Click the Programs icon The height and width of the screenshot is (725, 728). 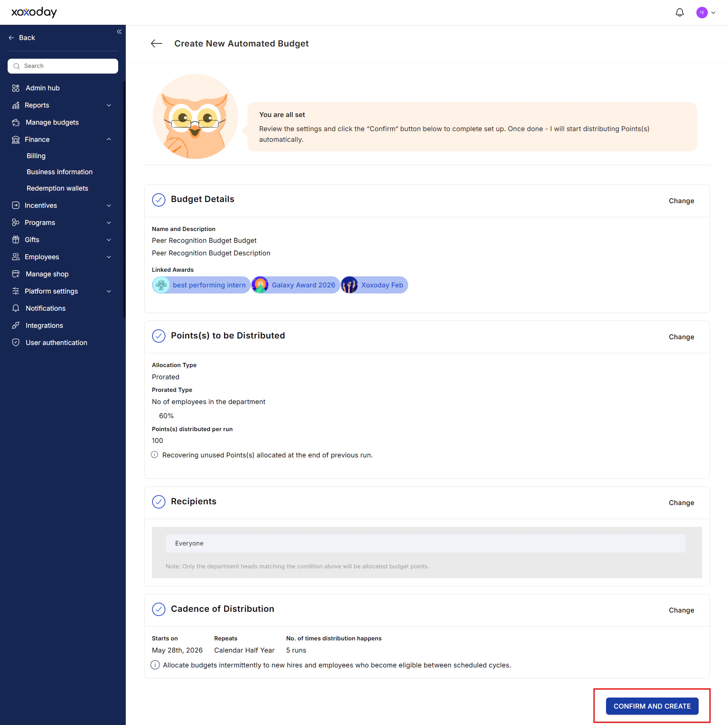16,223
